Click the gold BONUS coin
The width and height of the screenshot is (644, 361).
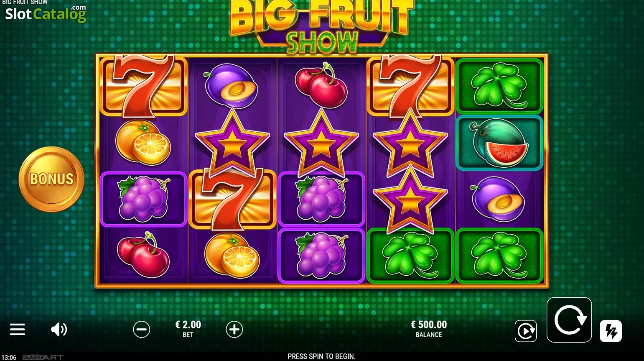(x=51, y=179)
